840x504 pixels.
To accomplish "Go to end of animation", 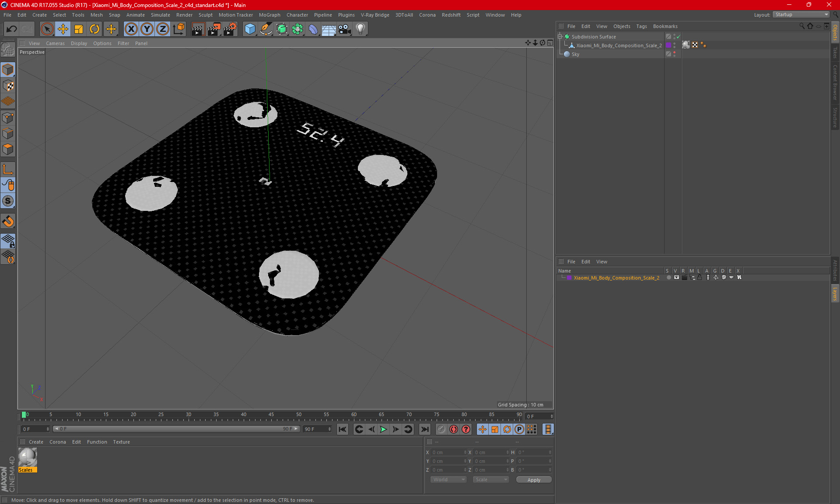I will 424,429.
